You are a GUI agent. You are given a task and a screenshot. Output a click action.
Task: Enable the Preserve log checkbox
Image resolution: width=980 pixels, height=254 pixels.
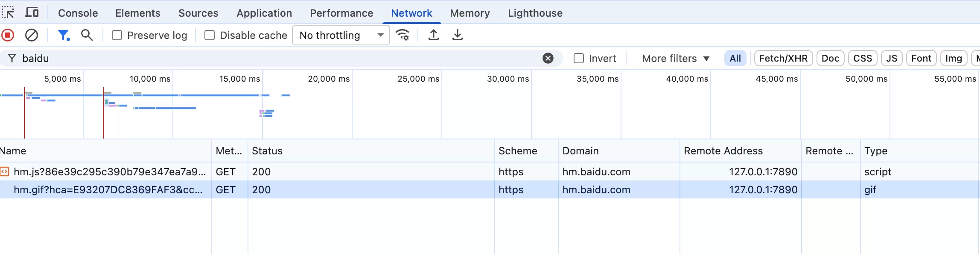point(117,35)
